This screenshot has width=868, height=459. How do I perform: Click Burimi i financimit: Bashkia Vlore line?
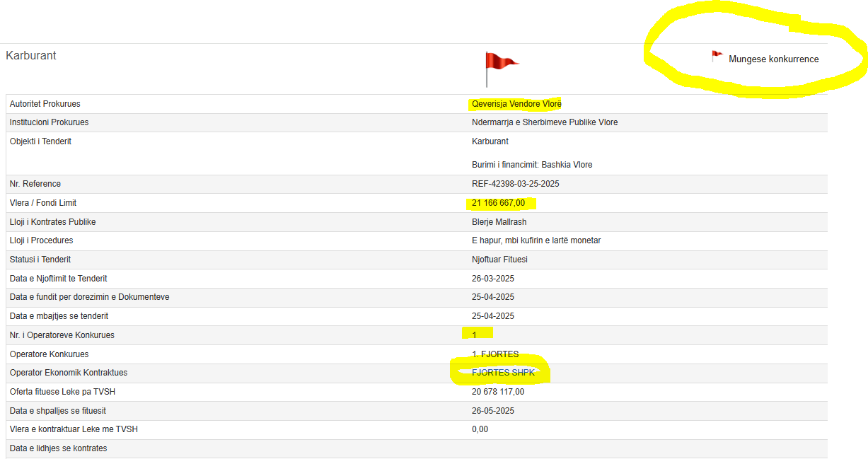531,165
